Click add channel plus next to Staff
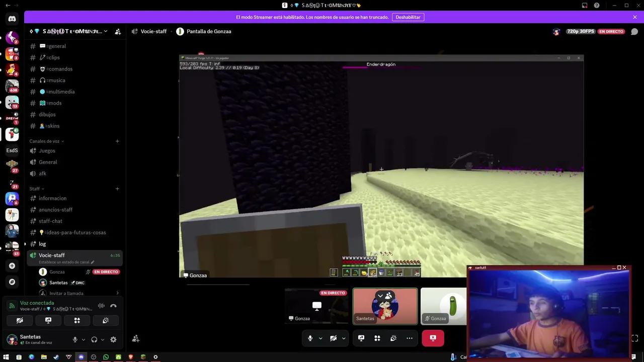Image resolution: width=644 pixels, height=362 pixels. (x=117, y=189)
